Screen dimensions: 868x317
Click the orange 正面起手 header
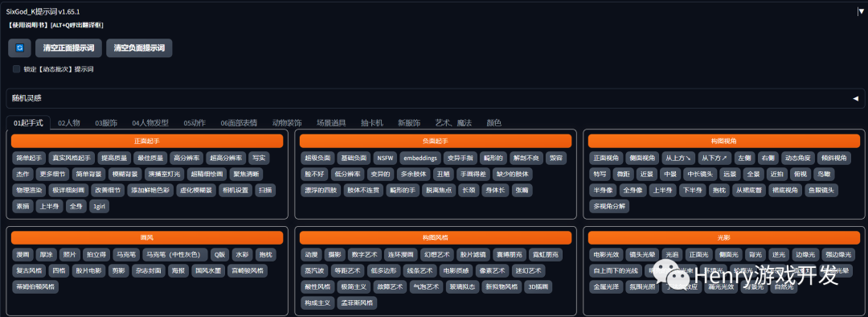tap(147, 142)
